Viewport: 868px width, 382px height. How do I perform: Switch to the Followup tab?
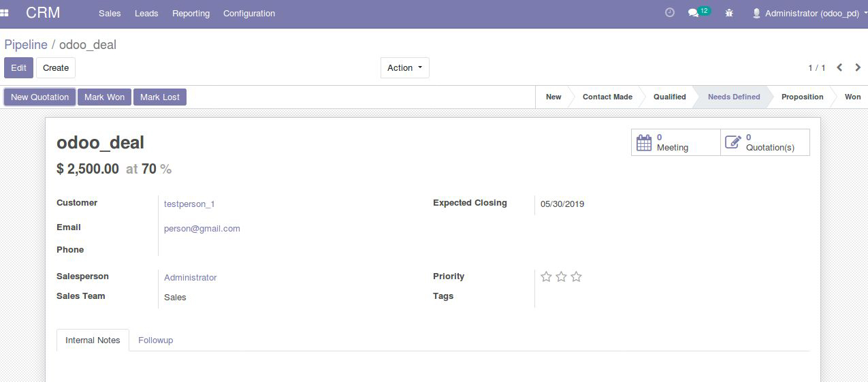coord(155,340)
